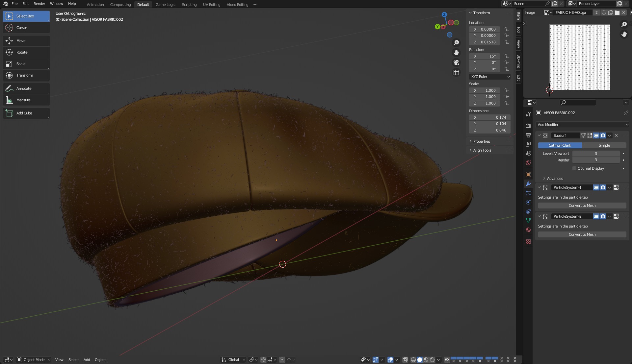This screenshot has width=632, height=364.
Task: Click the viewport pan hand icon
Action: [456, 53]
